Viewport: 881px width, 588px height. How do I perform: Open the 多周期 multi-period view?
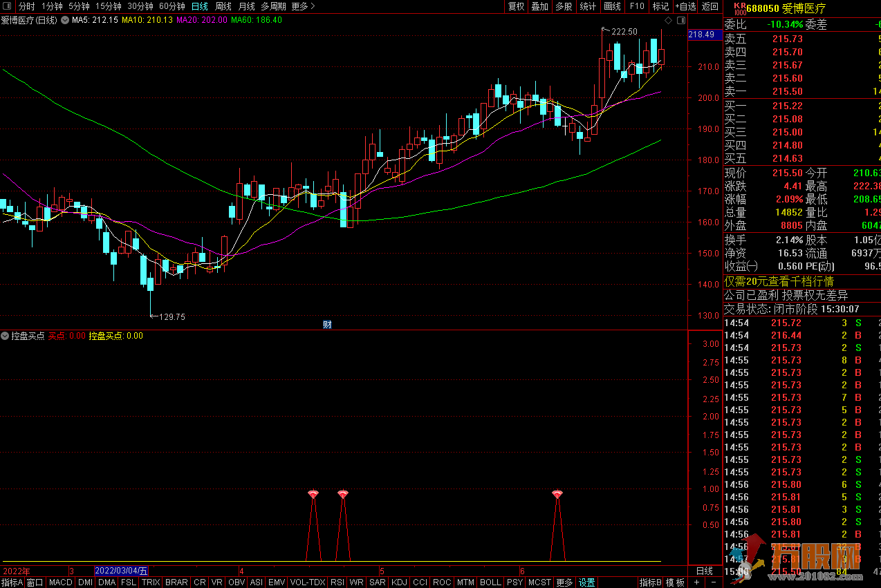273,6
